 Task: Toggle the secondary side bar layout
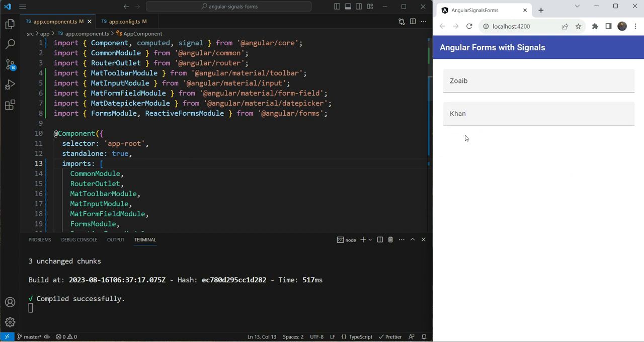pos(359,7)
